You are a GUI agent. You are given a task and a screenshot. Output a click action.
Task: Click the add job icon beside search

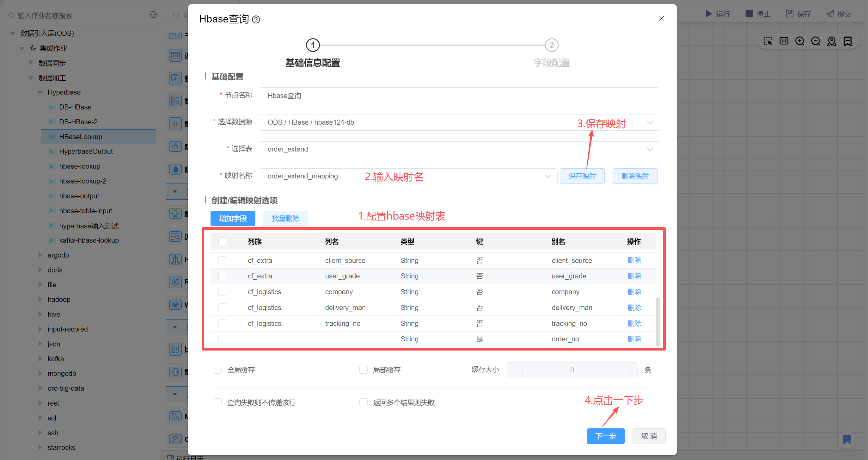point(153,15)
